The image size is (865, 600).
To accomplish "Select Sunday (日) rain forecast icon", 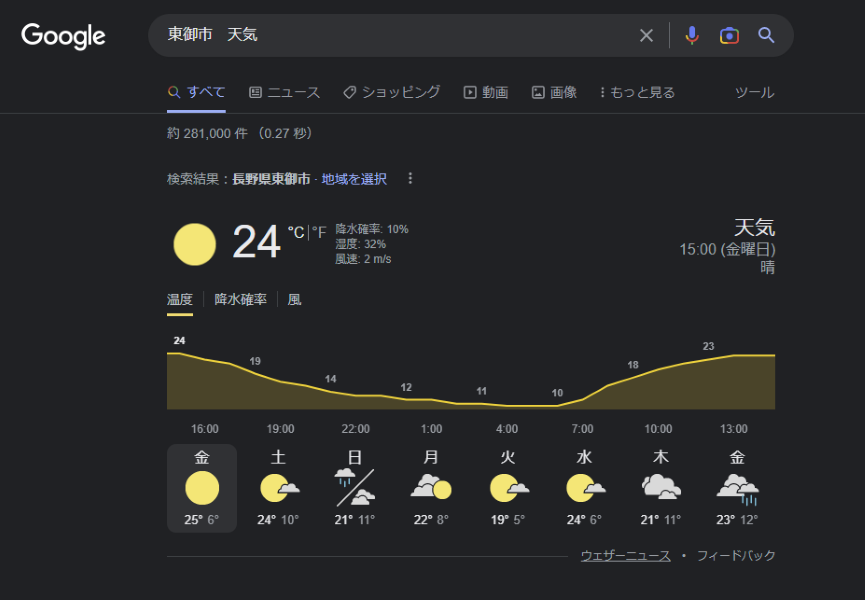I will click(x=355, y=487).
